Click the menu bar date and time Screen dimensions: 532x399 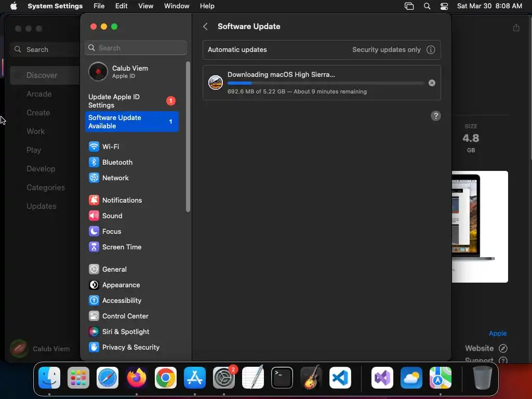489,6
